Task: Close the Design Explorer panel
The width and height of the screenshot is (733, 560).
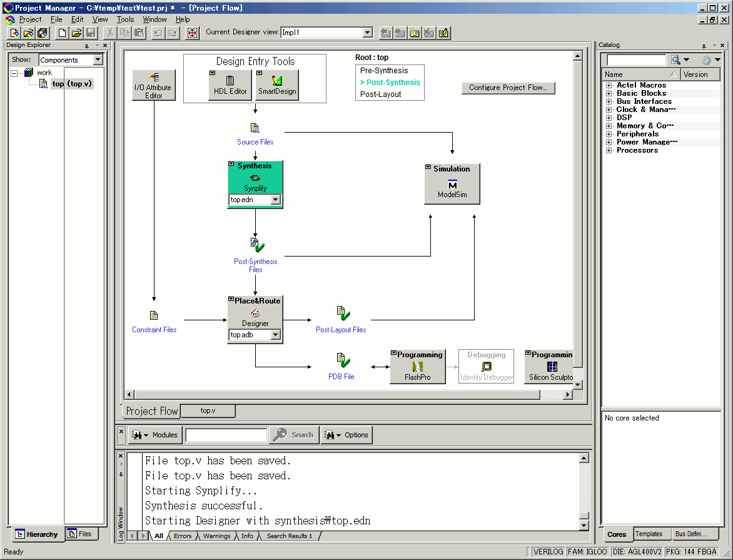Action: [x=105, y=46]
